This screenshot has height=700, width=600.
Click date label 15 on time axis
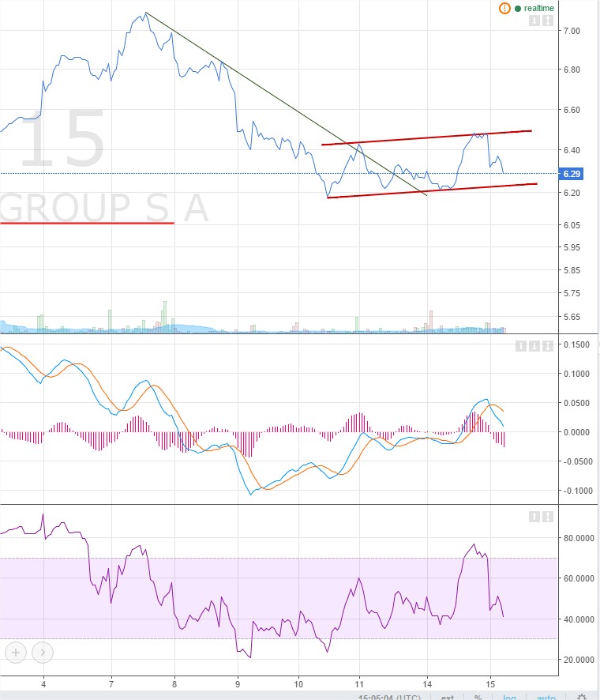pyautogui.click(x=490, y=684)
